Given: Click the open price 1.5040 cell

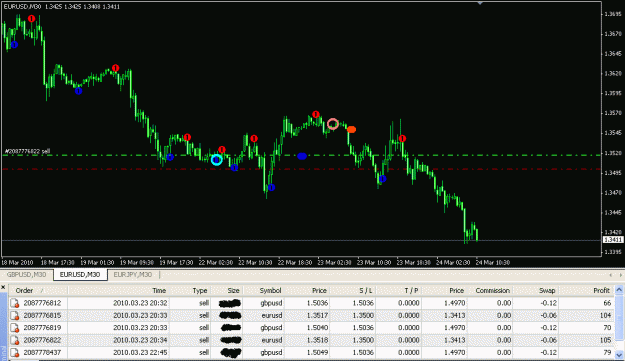Looking at the screenshot, I should click(x=317, y=328).
